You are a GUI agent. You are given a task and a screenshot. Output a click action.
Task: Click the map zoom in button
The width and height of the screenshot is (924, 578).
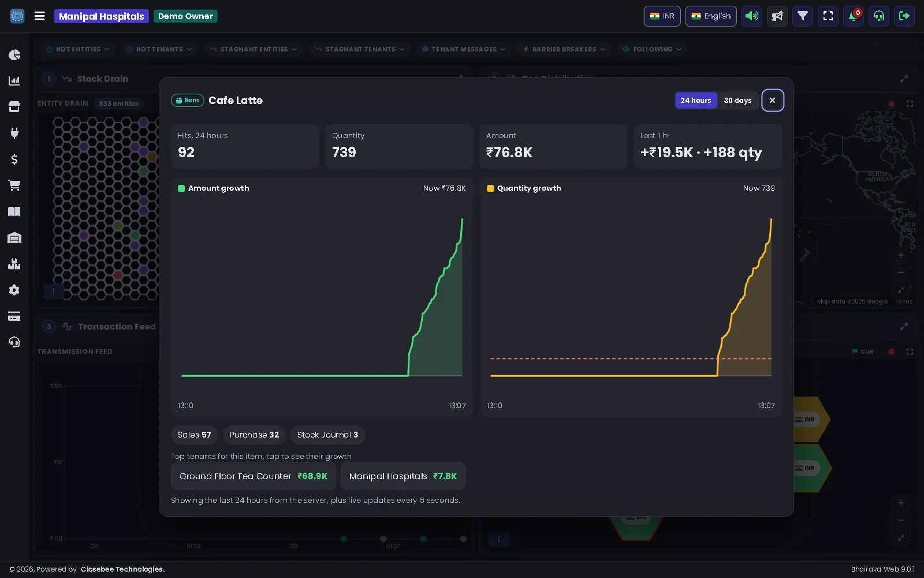(900, 255)
